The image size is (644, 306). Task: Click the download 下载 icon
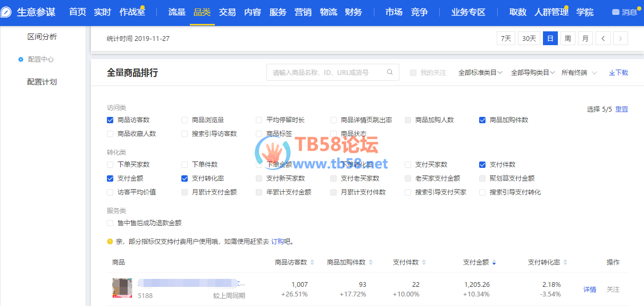pyautogui.click(x=612, y=73)
